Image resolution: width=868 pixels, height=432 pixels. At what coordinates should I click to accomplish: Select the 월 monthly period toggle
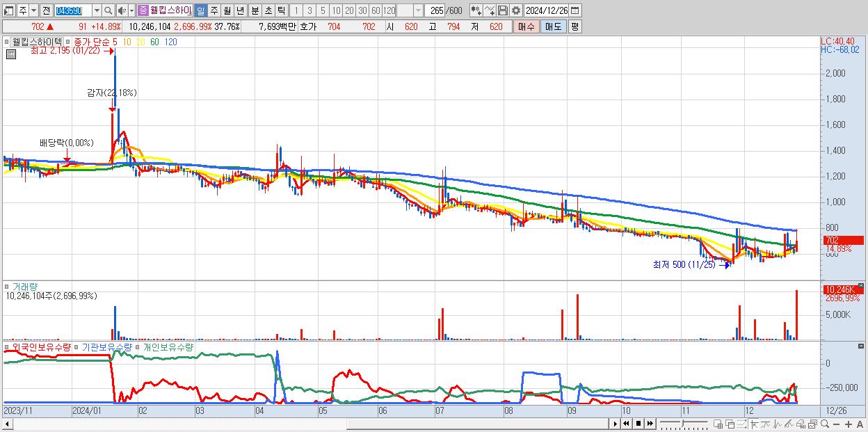click(227, 10)
